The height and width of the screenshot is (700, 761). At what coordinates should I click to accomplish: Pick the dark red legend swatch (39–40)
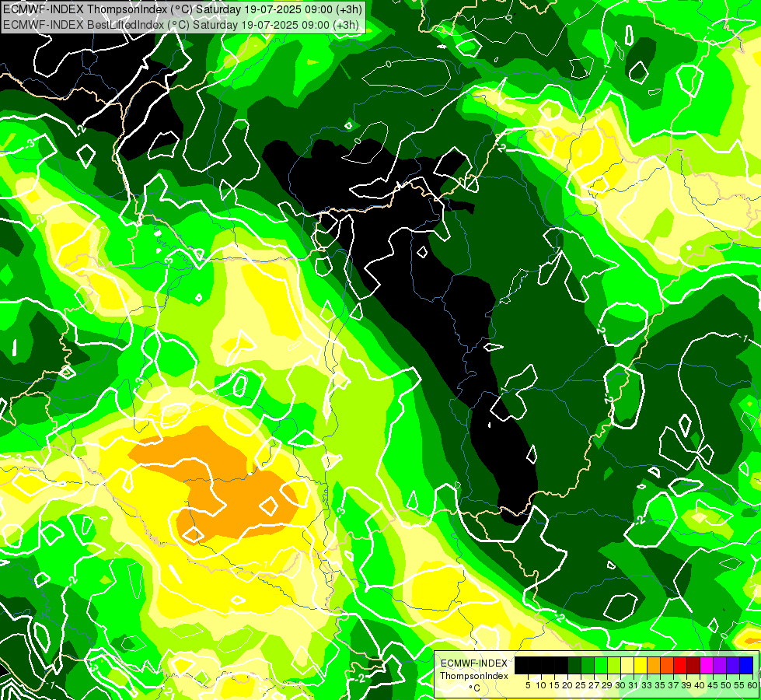point(693,665)
